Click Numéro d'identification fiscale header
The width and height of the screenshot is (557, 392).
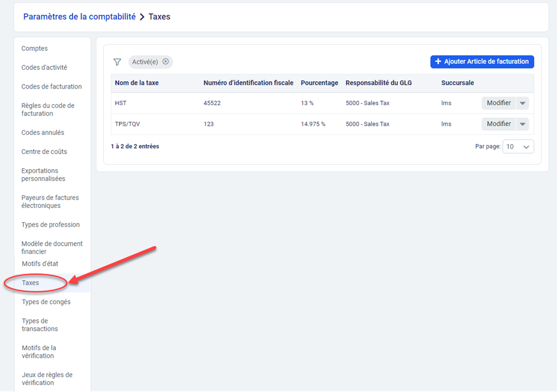tap(249, 83)
